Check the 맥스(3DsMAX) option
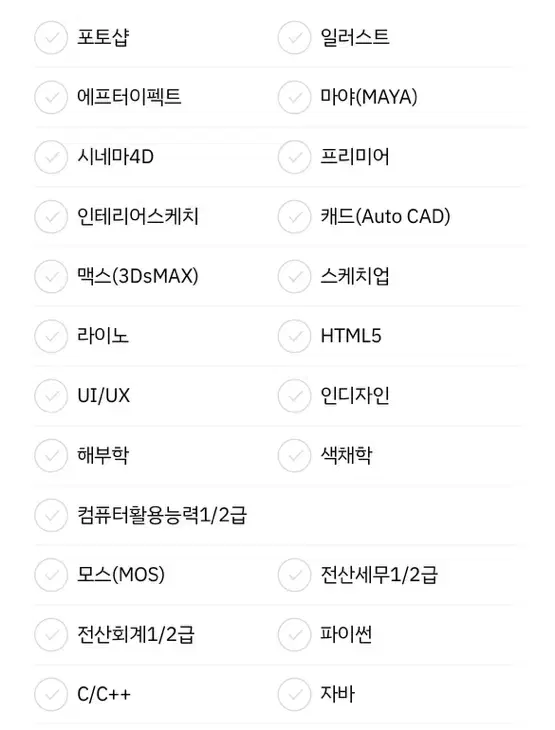This screenshot has height=730, width=555. point(51,276)
